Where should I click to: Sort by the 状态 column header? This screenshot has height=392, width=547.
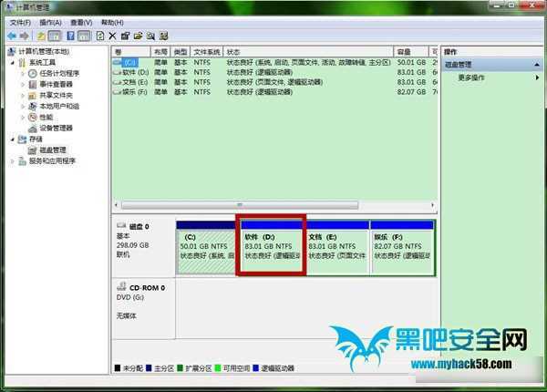(x=308, y=52)
